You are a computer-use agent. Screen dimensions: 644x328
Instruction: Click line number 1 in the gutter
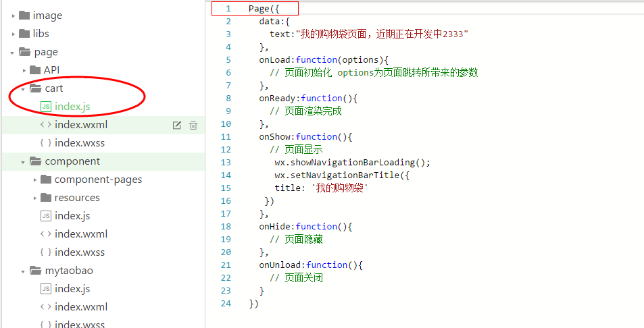(x=228, y=9)
